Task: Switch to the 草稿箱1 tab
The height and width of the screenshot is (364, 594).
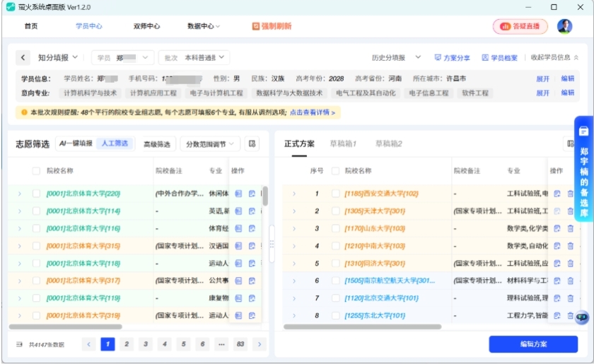Action: pos(343,143)
